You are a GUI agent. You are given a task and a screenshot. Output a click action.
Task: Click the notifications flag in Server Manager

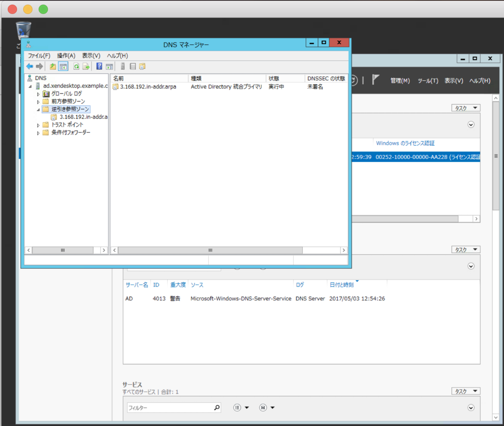[376, 79]
